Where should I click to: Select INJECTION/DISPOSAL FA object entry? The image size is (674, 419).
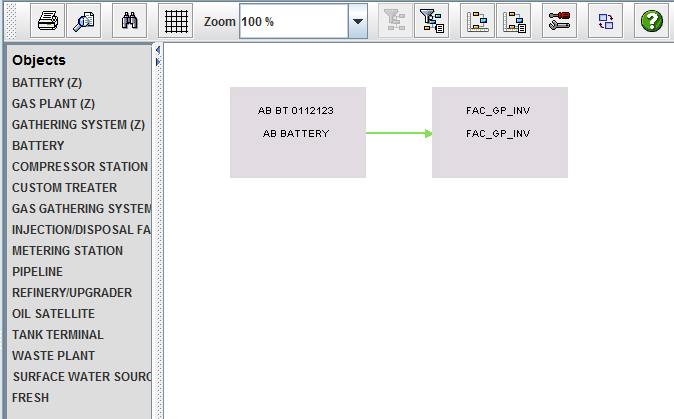tap(81, 230)
